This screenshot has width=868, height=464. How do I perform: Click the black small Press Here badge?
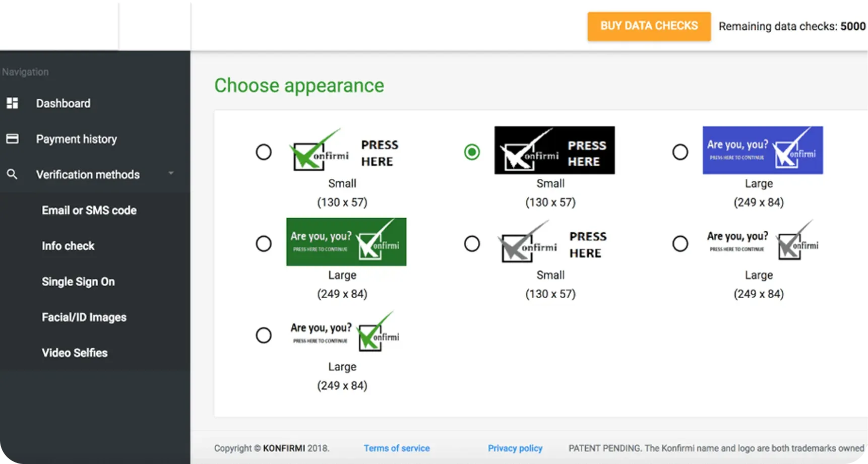coord(554,150)
